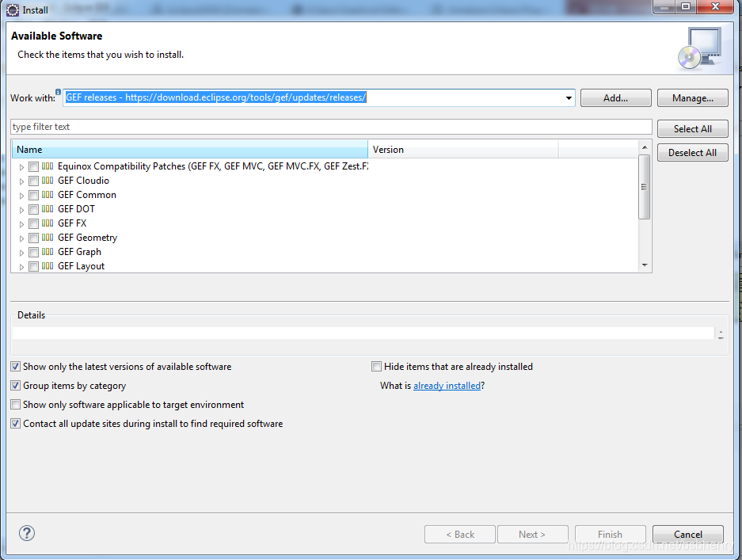Image resolution: width=742 pixels, height=560 pixels.
Task: Click the GEF DOT category icon
Action: (x=48, y=209)
